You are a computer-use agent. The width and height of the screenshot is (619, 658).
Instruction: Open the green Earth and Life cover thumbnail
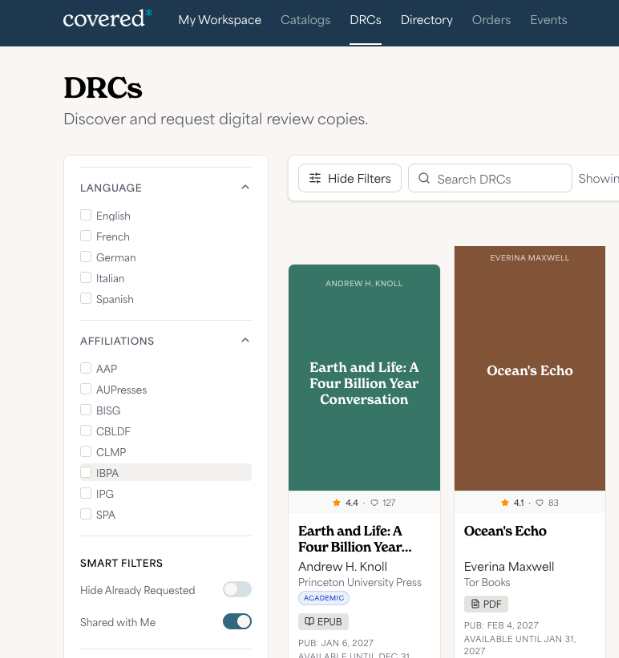(364, 377)
